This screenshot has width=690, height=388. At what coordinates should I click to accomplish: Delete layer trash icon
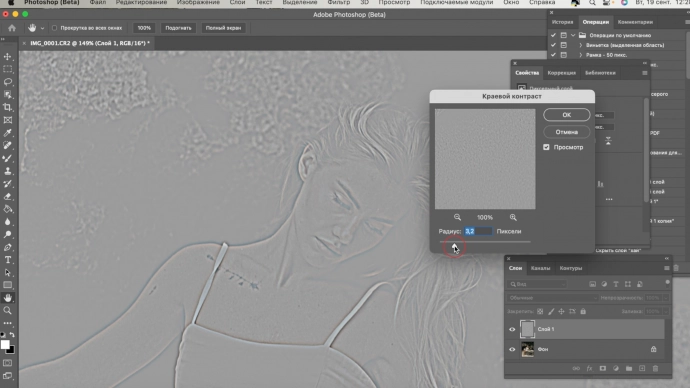coord(655,369)
